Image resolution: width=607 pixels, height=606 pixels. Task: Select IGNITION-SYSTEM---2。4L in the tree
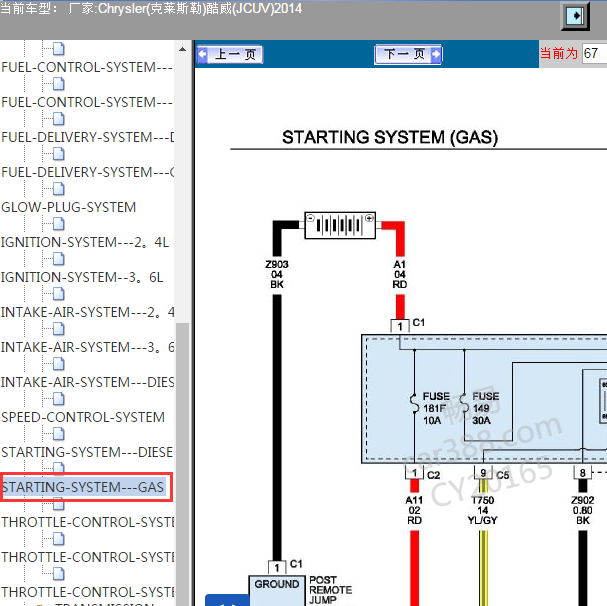click(x=85, y=242)
